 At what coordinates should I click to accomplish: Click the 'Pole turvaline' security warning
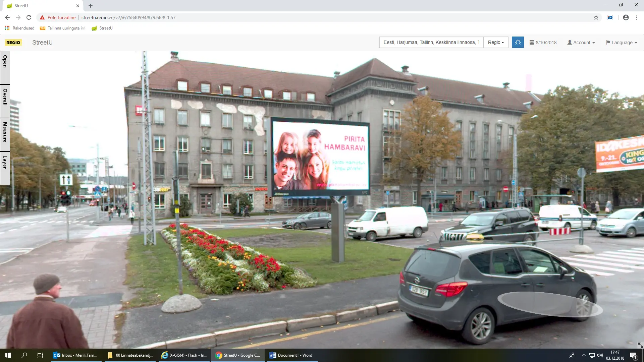coord(58,17)
